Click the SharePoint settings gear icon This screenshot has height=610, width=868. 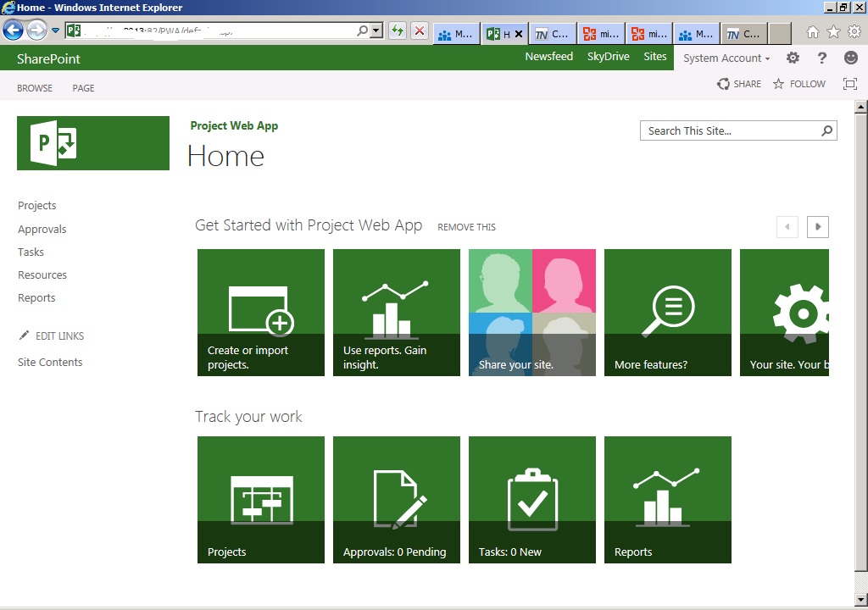pos(793,58)
